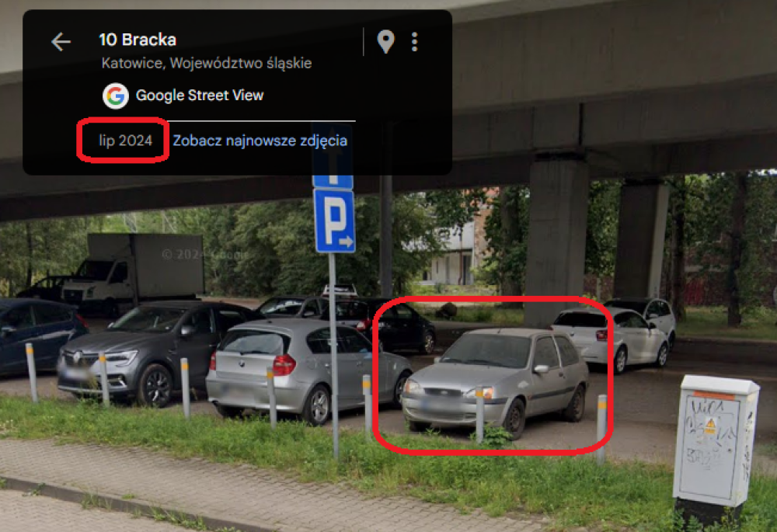Open the three-dot more options menu
777x532 pixels.
[x=415, y=42]
